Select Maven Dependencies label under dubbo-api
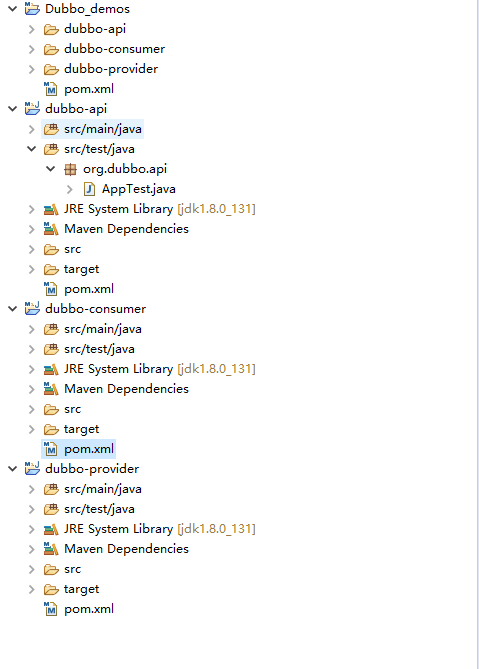Image resolution: width=479 pixels, height=669 pixels. [x=126, y=229]
